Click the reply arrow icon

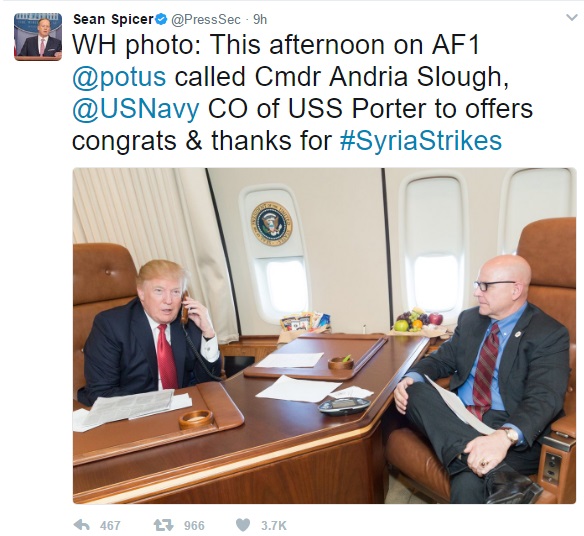pos(82,525)
